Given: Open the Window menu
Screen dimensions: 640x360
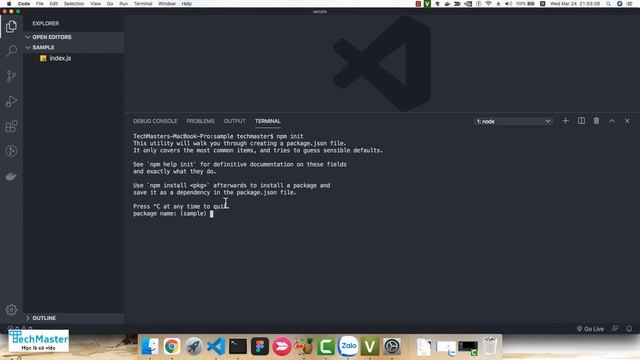Looking at the screenshot, I should point(167,4).
